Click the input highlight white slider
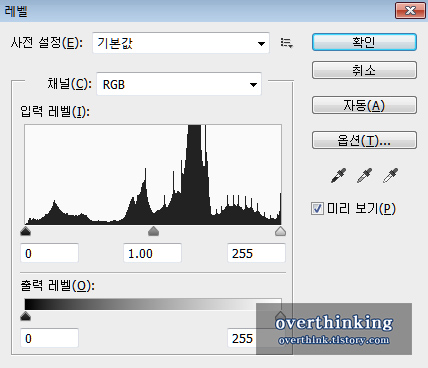428x368 pixels. tap(281, 231)
